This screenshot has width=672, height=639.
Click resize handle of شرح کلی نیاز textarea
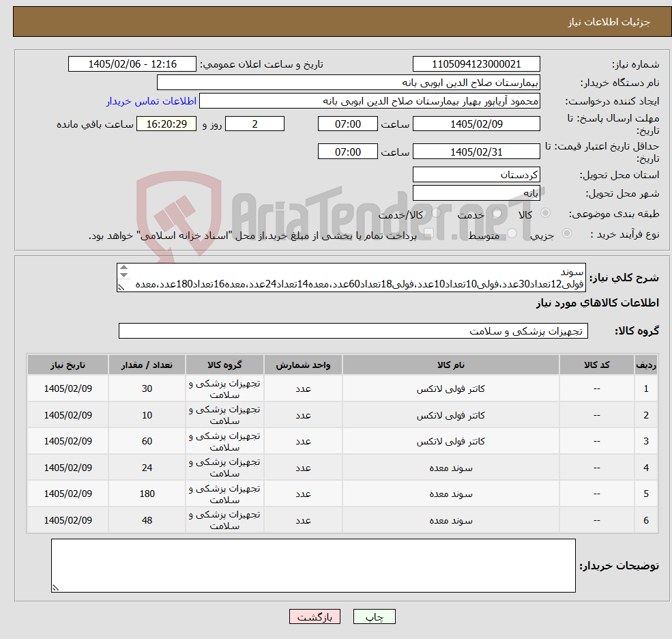[x=121, y=288]
